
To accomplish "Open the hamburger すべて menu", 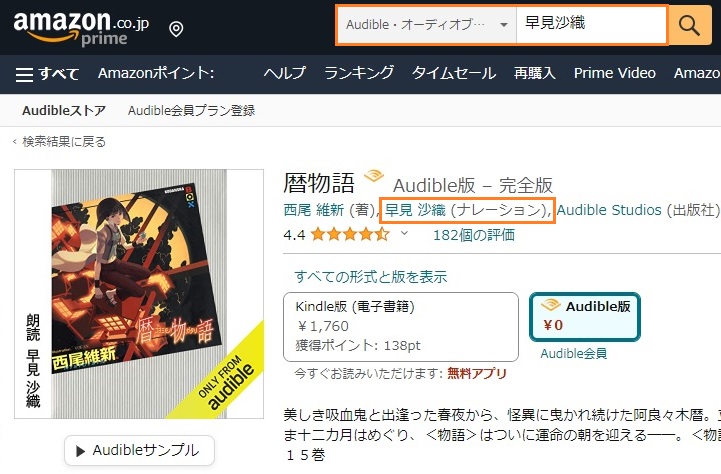I will point(47,74).
